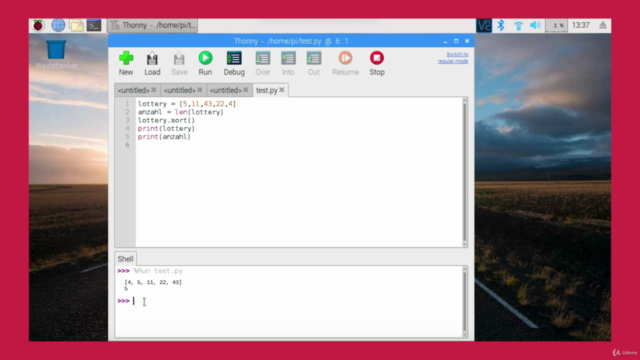Stop execution with the red Stop button

click(377, 63)
